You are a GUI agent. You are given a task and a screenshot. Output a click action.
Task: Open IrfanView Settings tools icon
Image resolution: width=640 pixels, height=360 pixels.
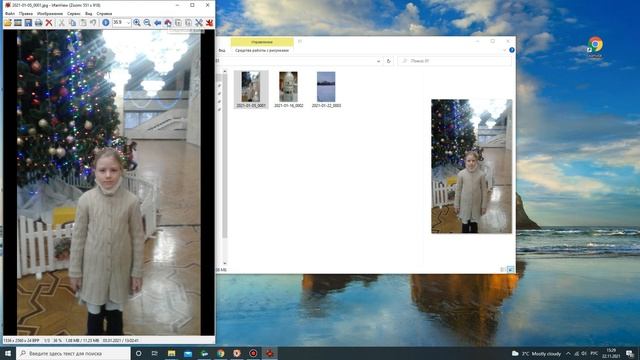199,22
